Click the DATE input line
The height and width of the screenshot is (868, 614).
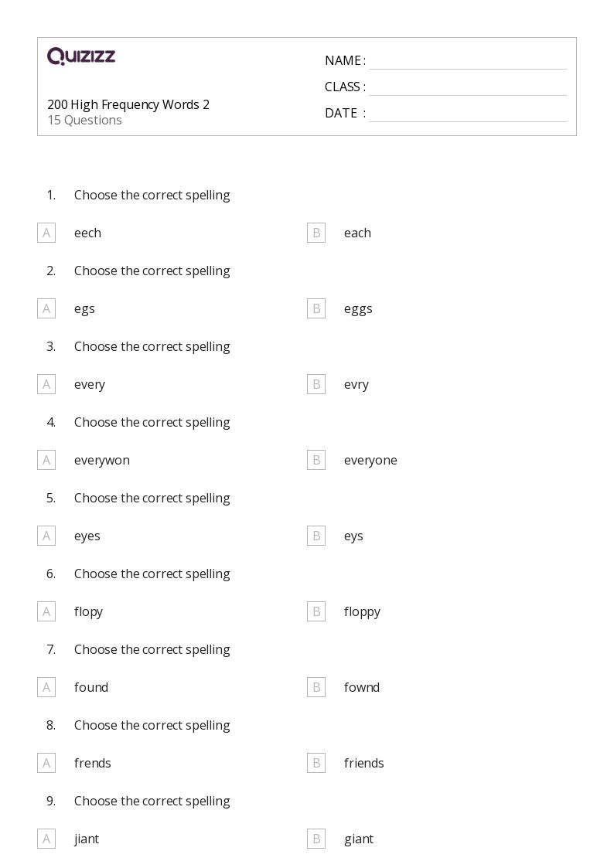467,114
